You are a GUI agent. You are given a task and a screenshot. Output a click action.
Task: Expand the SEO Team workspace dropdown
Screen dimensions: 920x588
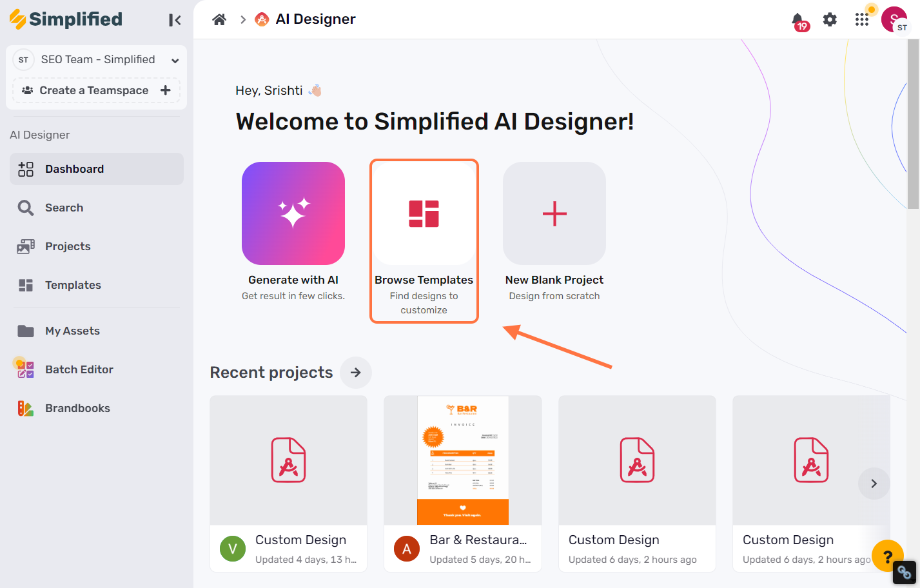175,61
